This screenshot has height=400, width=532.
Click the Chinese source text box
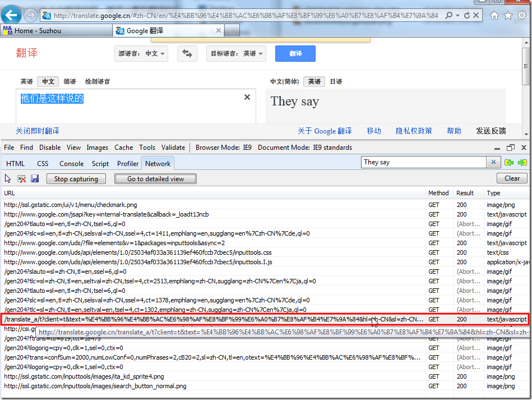click(x=136, y=106)
